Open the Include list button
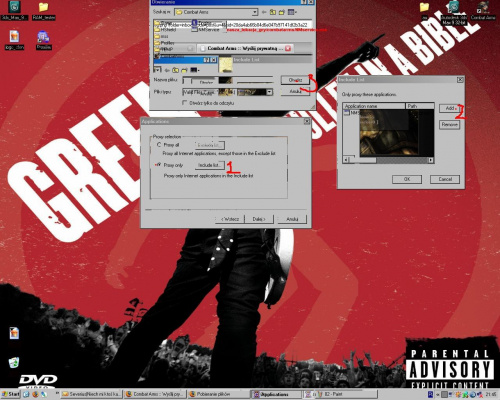Viewport: 500px width, 400px height. coord(209,165)
